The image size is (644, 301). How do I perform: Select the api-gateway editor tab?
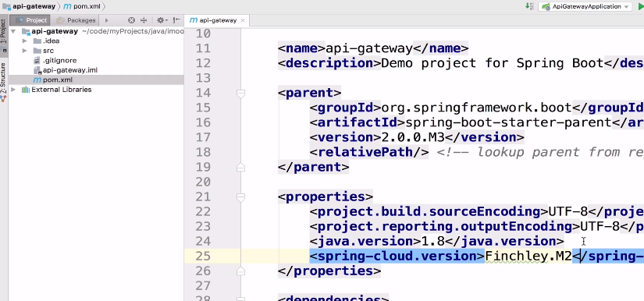pyautogui.click(x=217, y=20)
